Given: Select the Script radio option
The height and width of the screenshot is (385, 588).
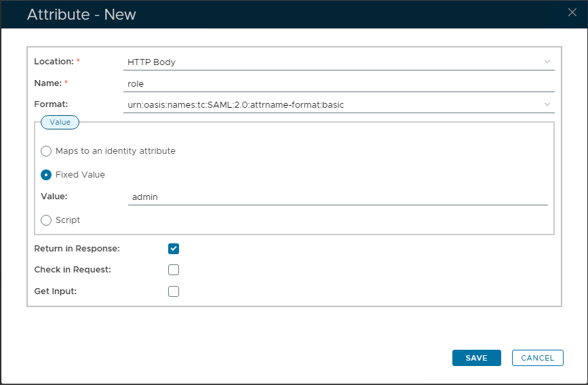Looking at the screenshot, I should [46, 220].
